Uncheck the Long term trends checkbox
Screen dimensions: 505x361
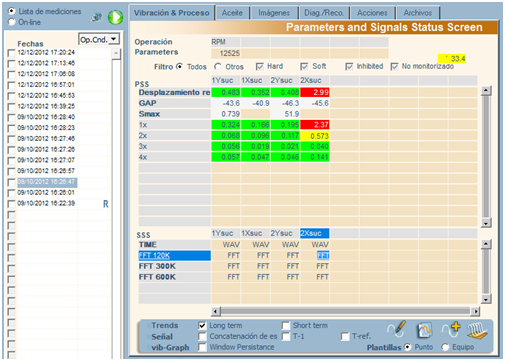[202, 325]
